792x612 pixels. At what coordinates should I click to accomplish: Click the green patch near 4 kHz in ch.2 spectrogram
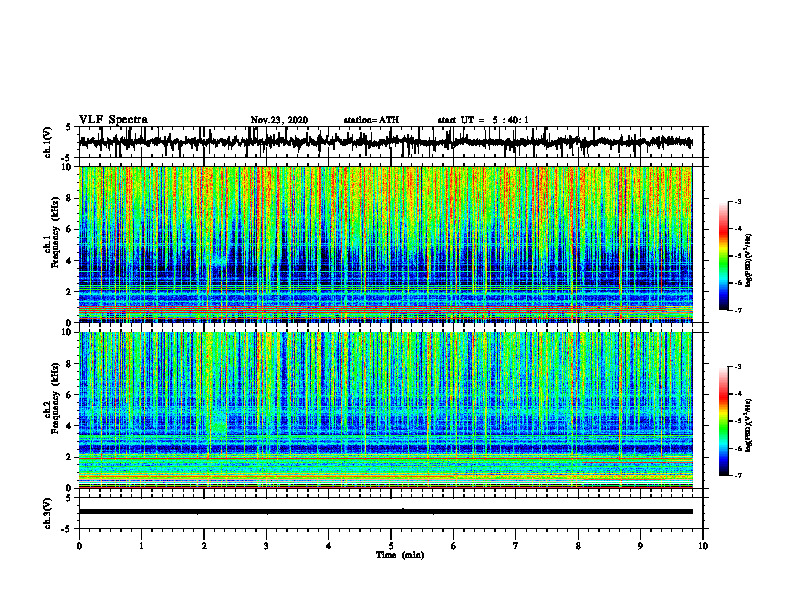tap(219, 426)
